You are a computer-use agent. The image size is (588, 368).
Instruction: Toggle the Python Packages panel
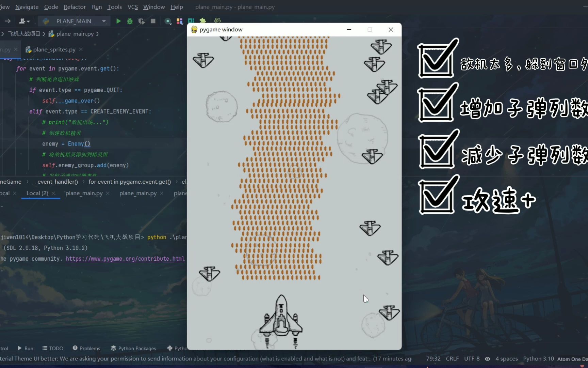pyautogui.click(x=133, y=348)
